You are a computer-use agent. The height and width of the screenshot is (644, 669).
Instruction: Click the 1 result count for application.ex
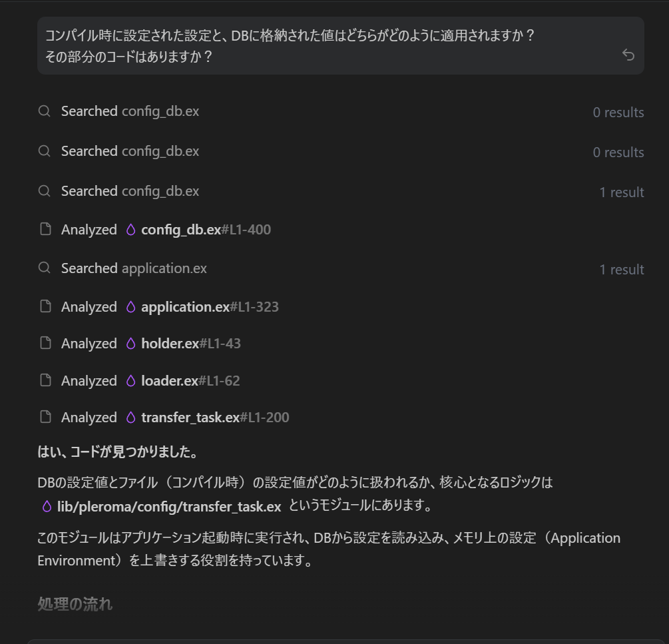click(621, 270)
